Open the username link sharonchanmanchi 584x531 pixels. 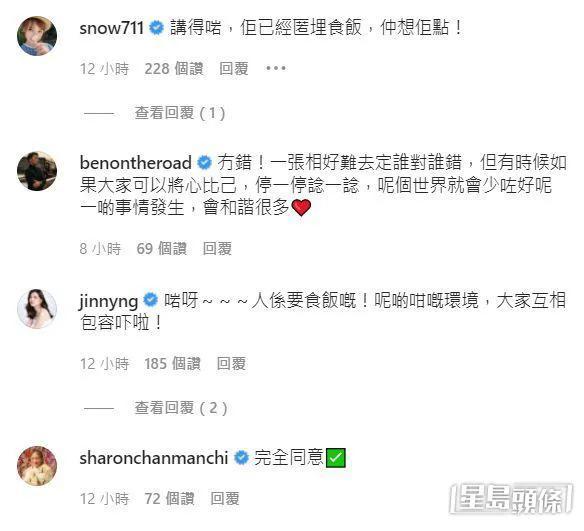(154, 458)
